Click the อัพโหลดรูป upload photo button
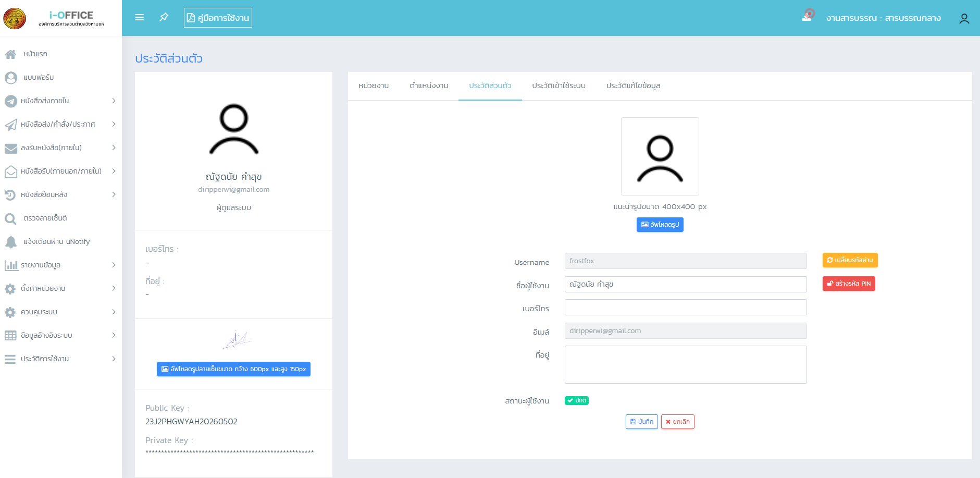Image resolution: width=980 pixels, height=478 pixels. 660,225
